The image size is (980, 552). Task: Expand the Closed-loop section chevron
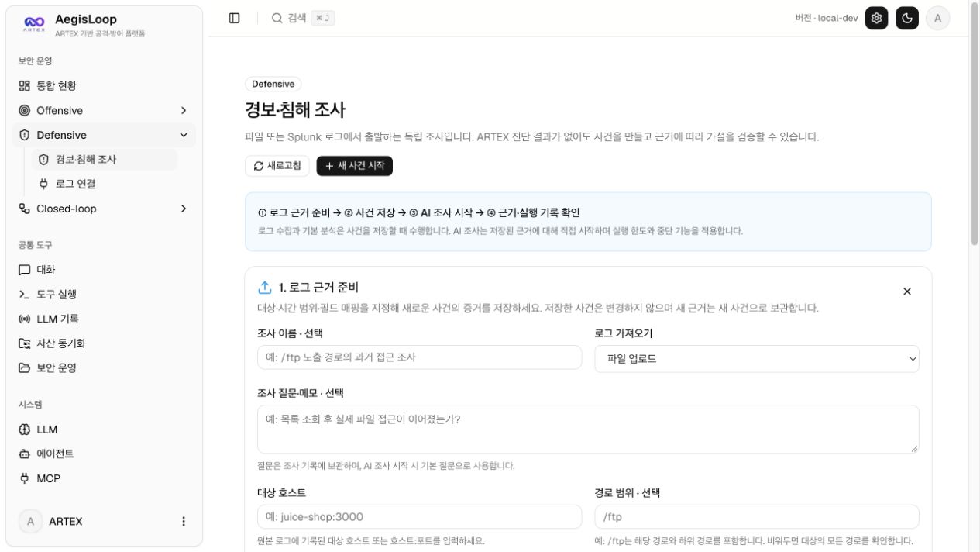[184, 209]
